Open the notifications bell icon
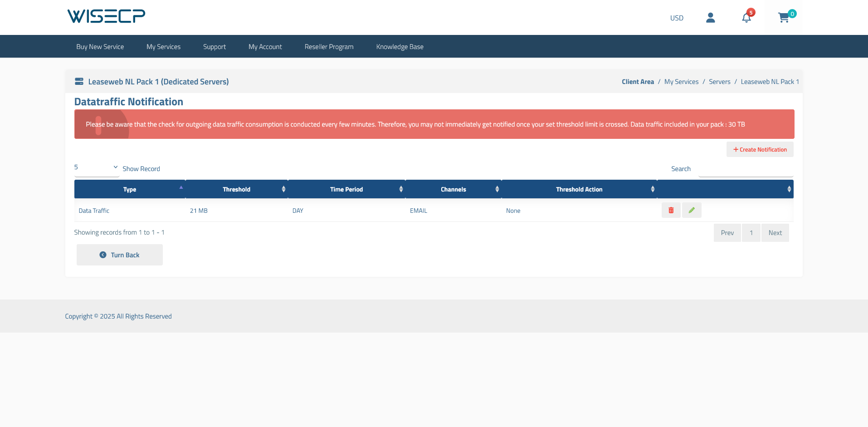The height and width of the screenshot is (427, 868). coord(746,18)
